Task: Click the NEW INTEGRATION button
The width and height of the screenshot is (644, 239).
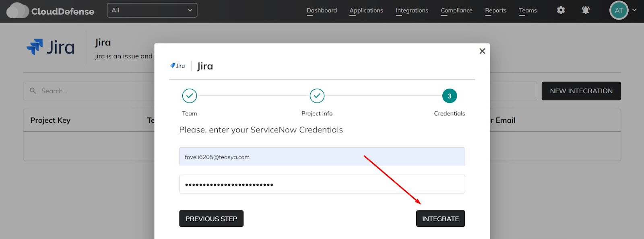Action: 581,91
